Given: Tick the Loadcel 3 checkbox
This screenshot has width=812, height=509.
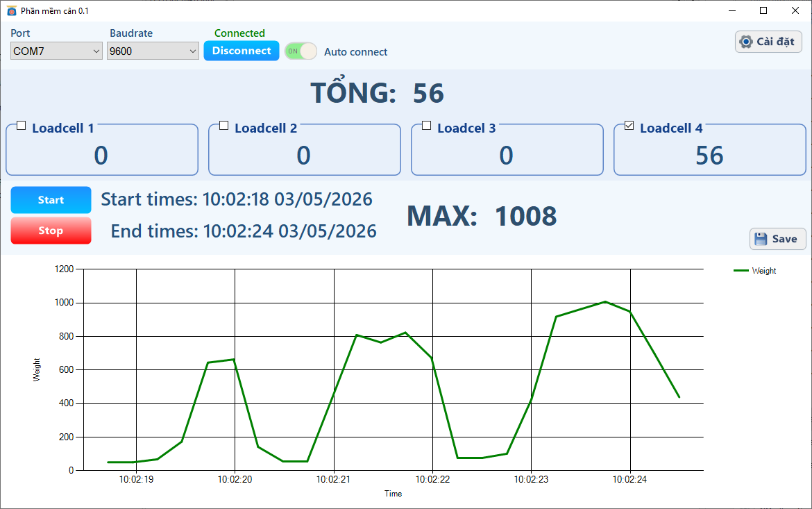Looking at the screenshot, I should [x=426, y=126].
